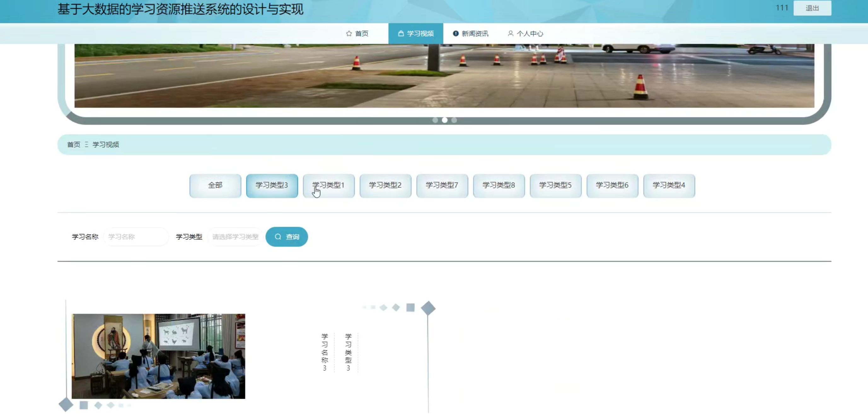Viewport: 868px width, 420px height.
Task: Click the magnifier icon in 查询 button
Action: point(278,237)
